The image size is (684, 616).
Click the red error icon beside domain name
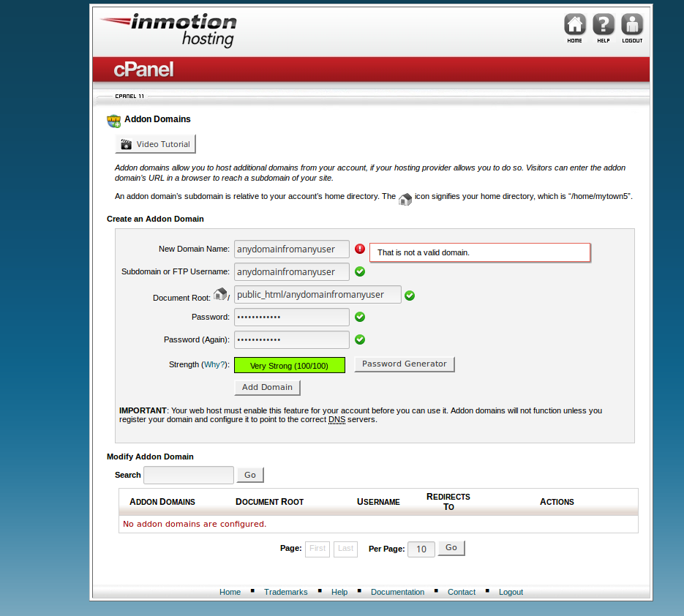click(x=360, y=249)
